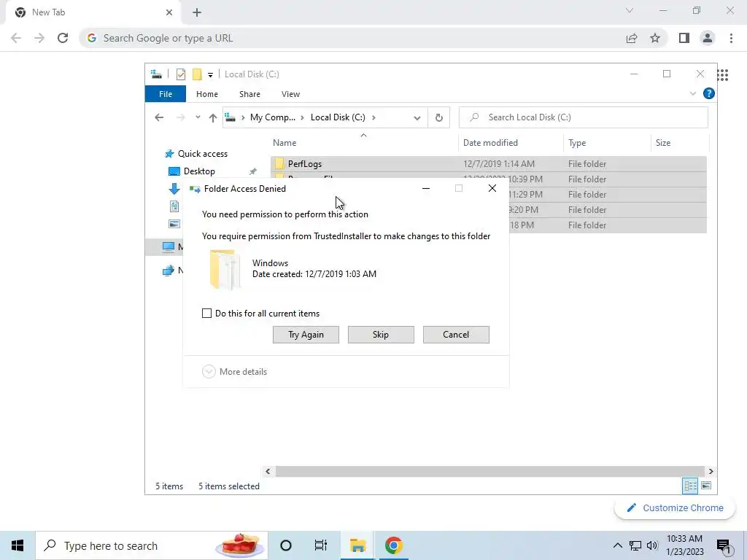Image resolution: width=747 pixels, height=560 pixels.
Task: Click the horizontal scrollbar track
Action: (489, 472)
